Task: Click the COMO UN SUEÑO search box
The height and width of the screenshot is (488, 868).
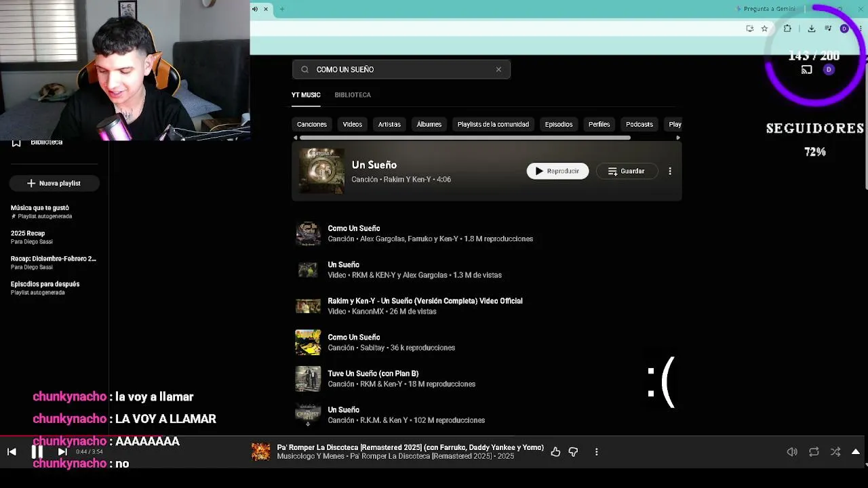Action: coord(401,69)
